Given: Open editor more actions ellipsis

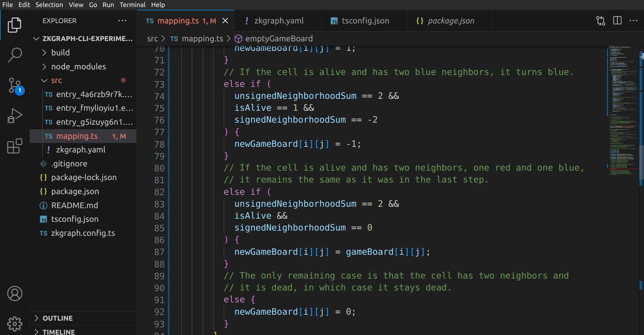Looking at the screenshot, I should pyautogui.click(x=633, y=21).
